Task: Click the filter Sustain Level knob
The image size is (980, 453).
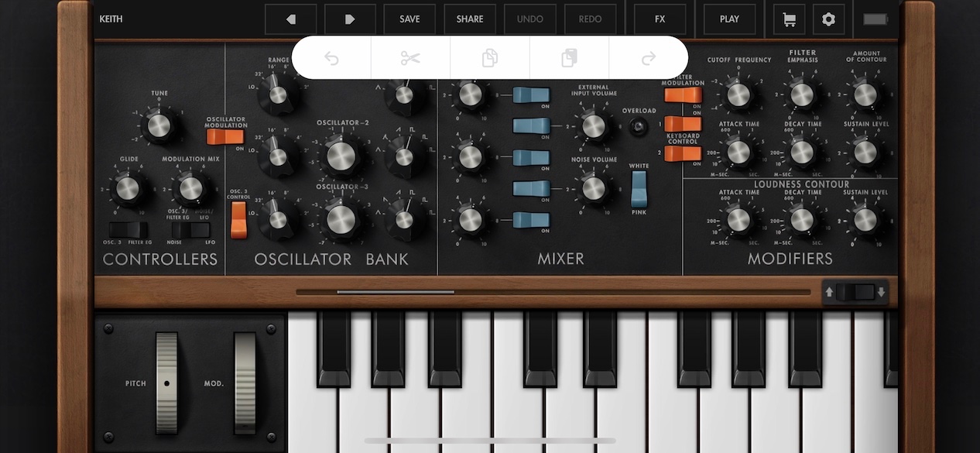Action: pyautogui.click(x=866, y=152)
